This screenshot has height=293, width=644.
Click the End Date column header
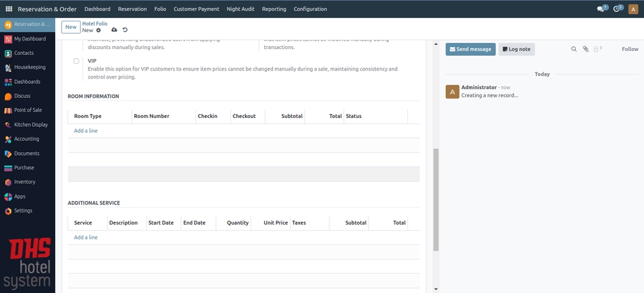click(x=199, y=223)
